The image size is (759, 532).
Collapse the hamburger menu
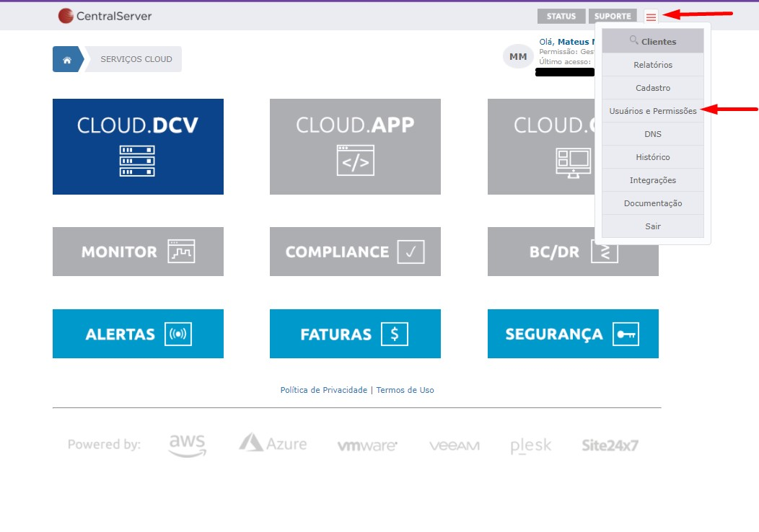click(651, 17)
